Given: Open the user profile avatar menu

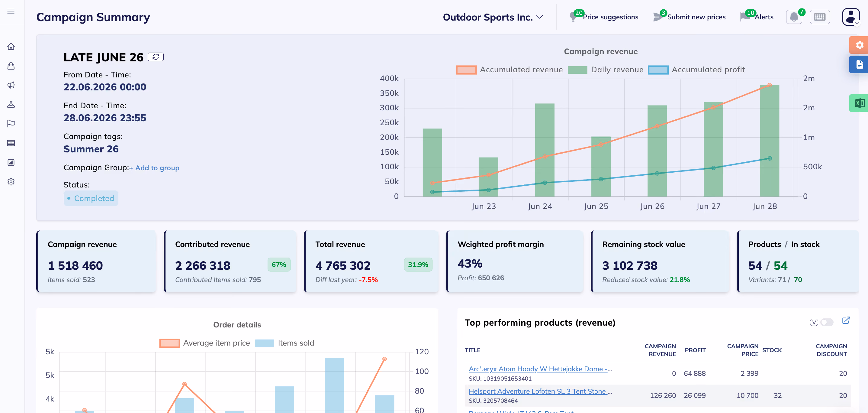Looking at the screenshot, I should click(851, 17).
